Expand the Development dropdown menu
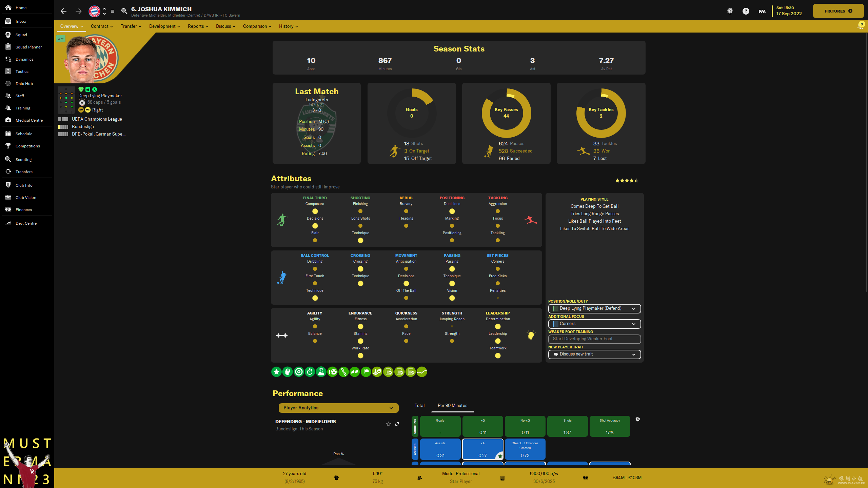The height and width of the screenshot is (488, 868). (164, 26)
